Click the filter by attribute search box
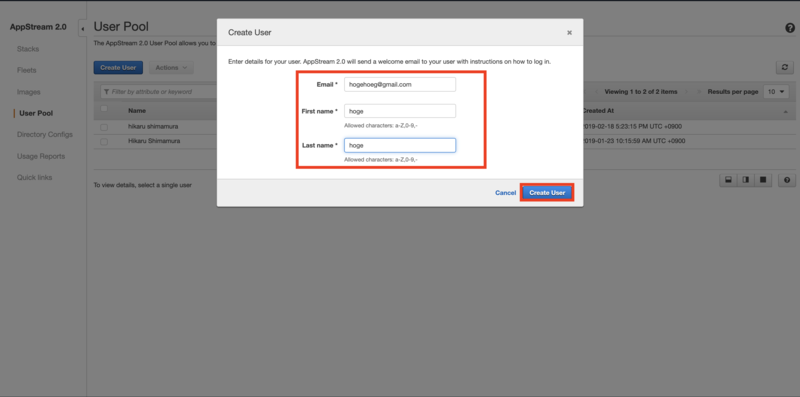 click(x=158, y=92)
